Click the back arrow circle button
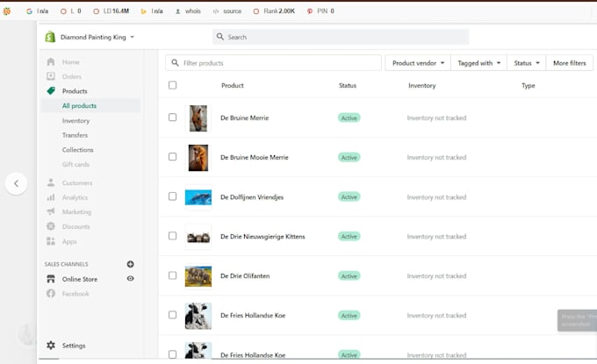 click(16, 183)
